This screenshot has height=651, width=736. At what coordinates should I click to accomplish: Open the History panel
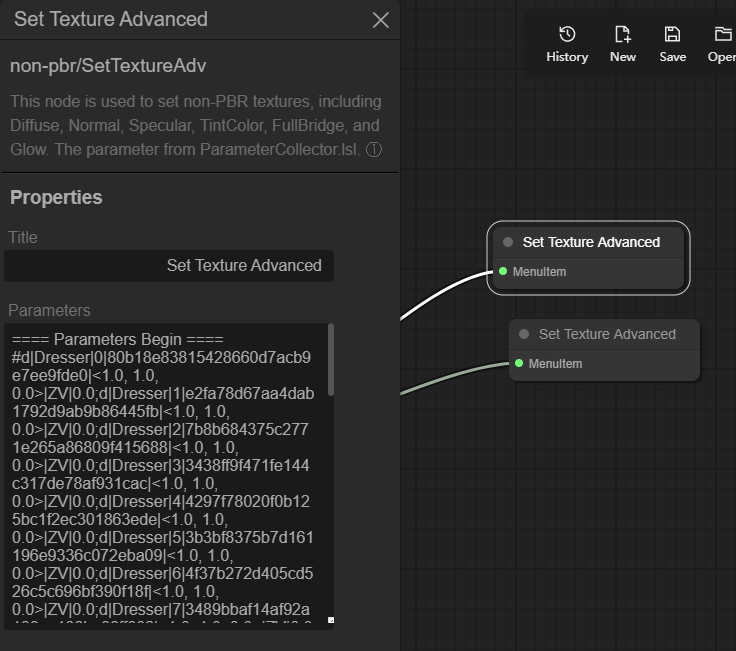(x=567, y=44)
